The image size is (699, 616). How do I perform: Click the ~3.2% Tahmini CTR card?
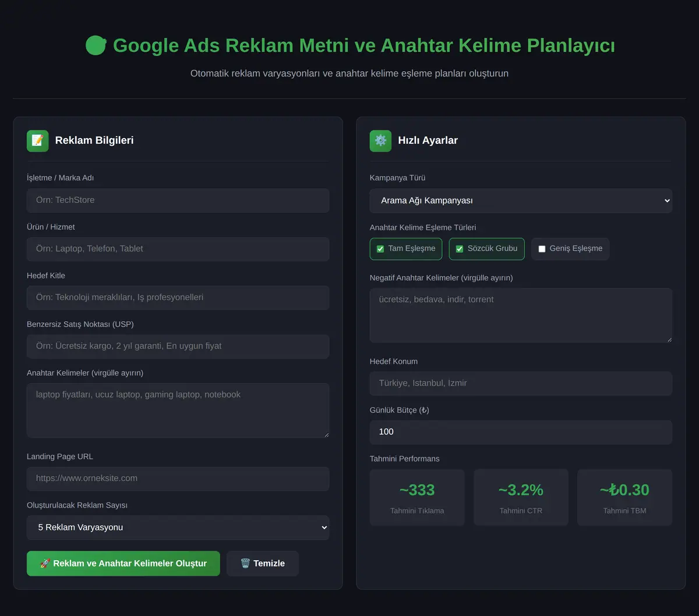tap(521, 498)
